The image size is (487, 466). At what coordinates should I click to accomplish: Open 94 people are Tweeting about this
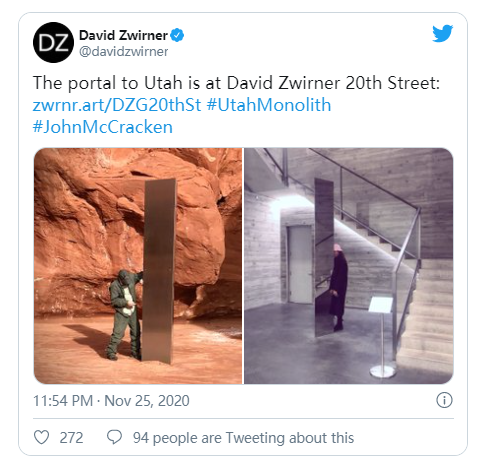(243, 438)
